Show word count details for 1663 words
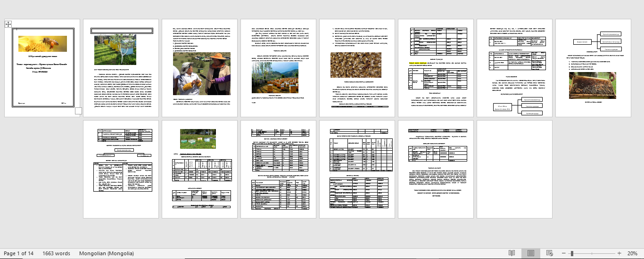644x259 pixels. pyautogui.click(x=56, y=253)
